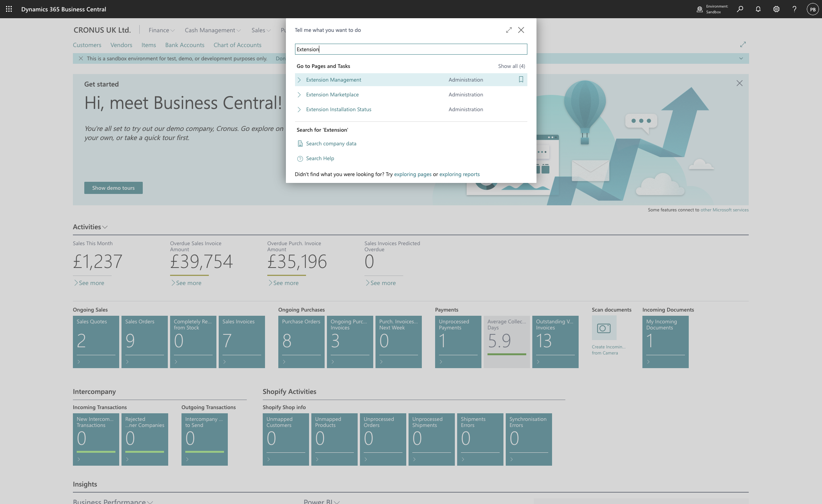
Task: Click See more under Sales This Month
Action: 89,283
